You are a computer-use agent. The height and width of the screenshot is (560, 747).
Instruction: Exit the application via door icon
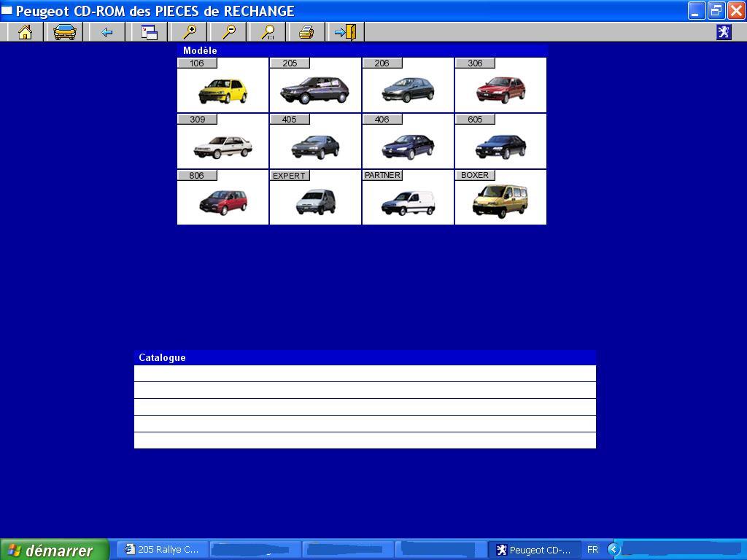click(346, 32)
